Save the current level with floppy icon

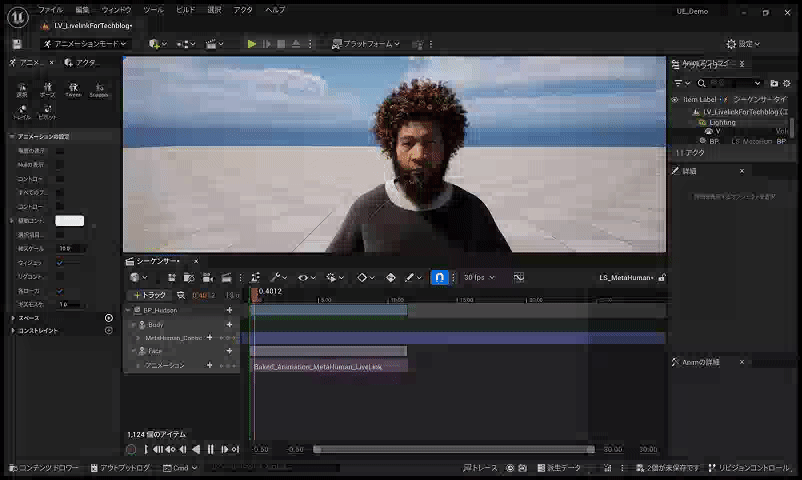coord(17,44)
